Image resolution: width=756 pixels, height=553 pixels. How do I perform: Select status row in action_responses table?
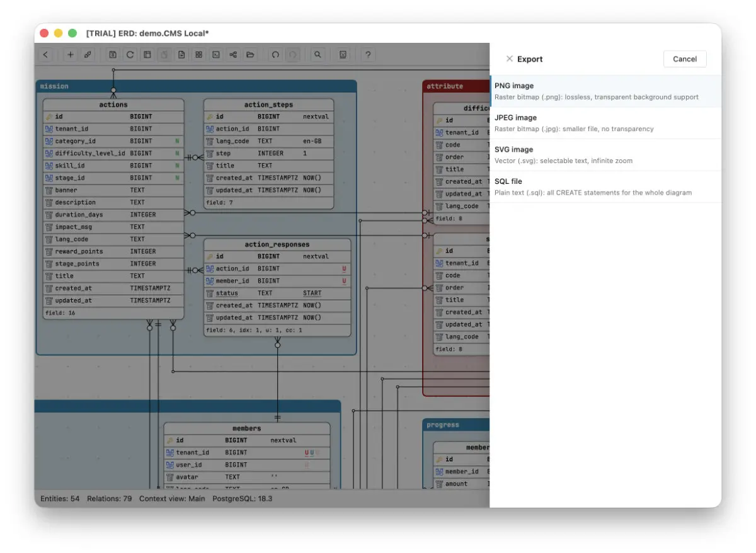click(x=277, y=293)
